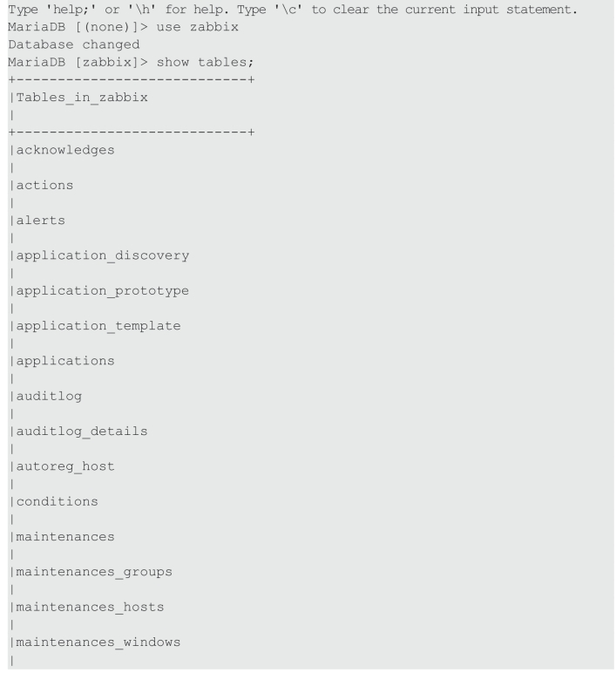Click 'maintenances_hosts' table name

pos(90,608)
